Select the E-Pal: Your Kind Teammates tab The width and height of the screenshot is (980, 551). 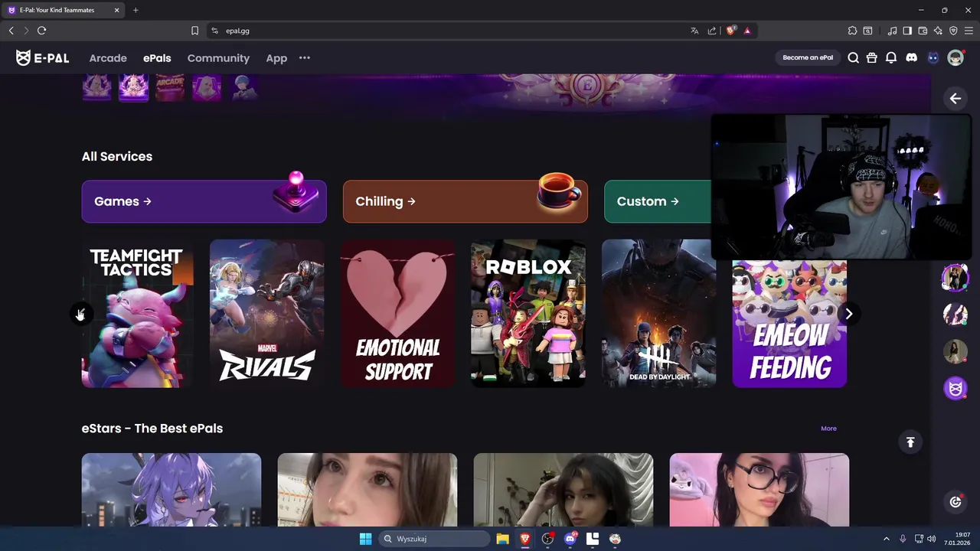pos(64,10)
